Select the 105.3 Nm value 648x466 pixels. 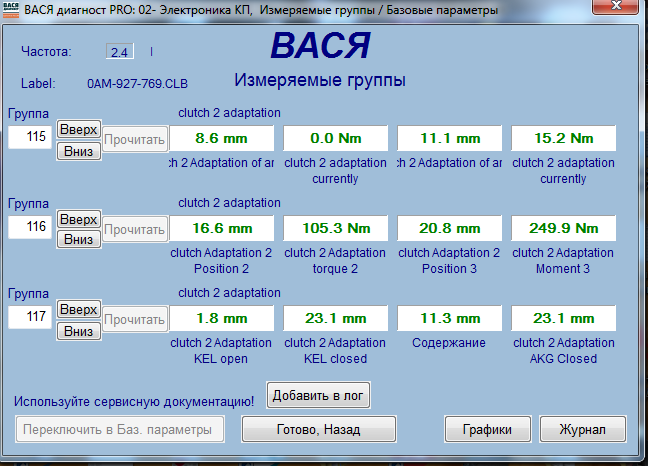coord(336,228)
